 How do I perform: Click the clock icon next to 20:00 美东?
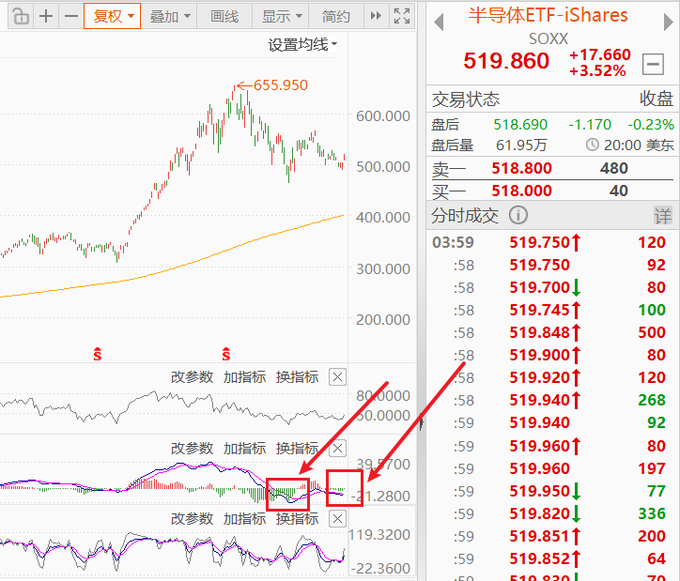[x=592, y=144]
